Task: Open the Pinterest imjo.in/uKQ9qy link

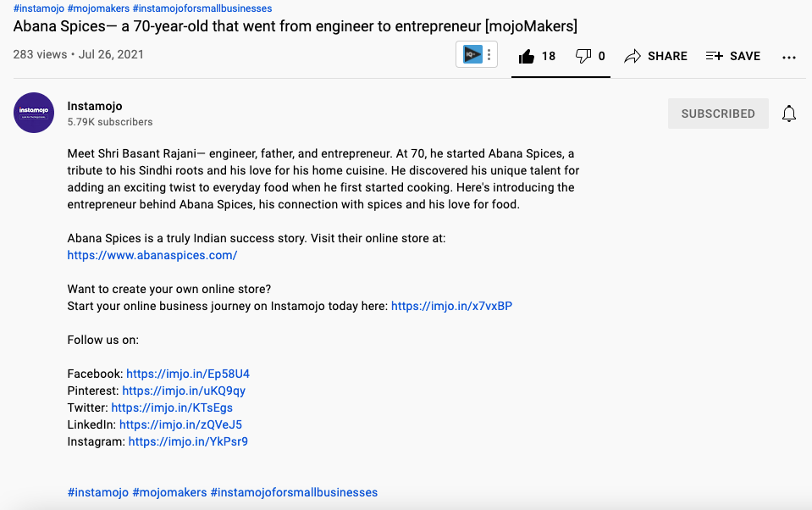Action: (184, 391)
